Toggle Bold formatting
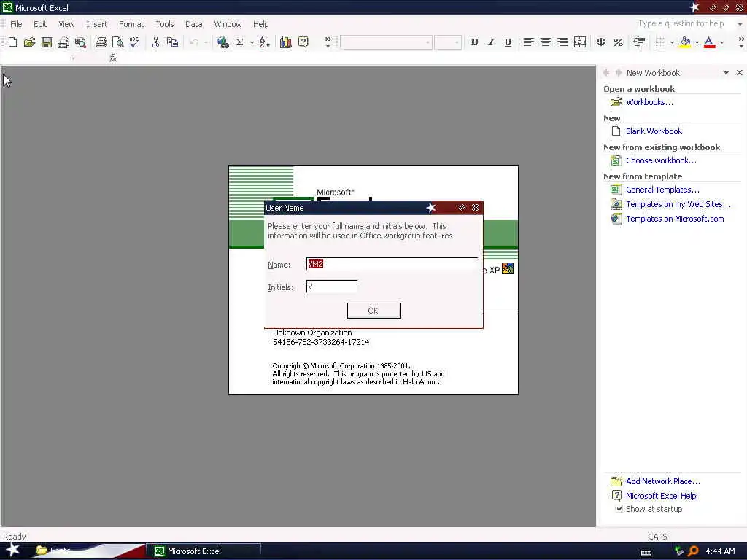This screenshot has height=560, width=747. click(474, 42)
